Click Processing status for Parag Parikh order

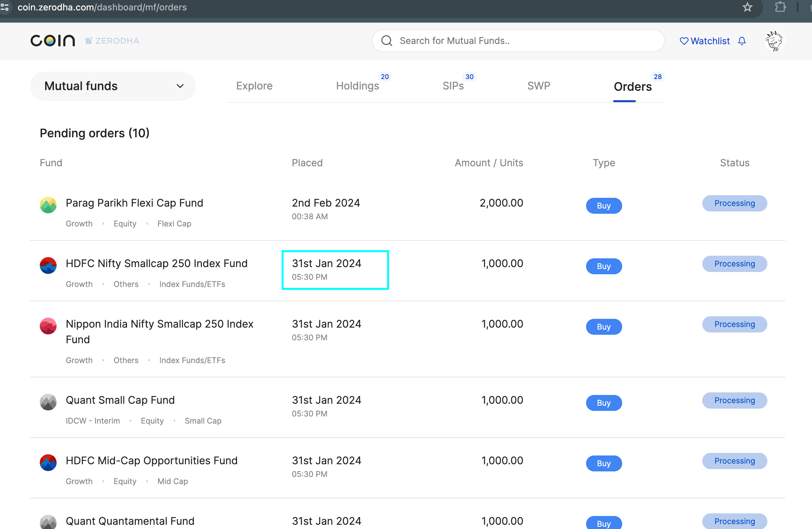tap(735, 203)
